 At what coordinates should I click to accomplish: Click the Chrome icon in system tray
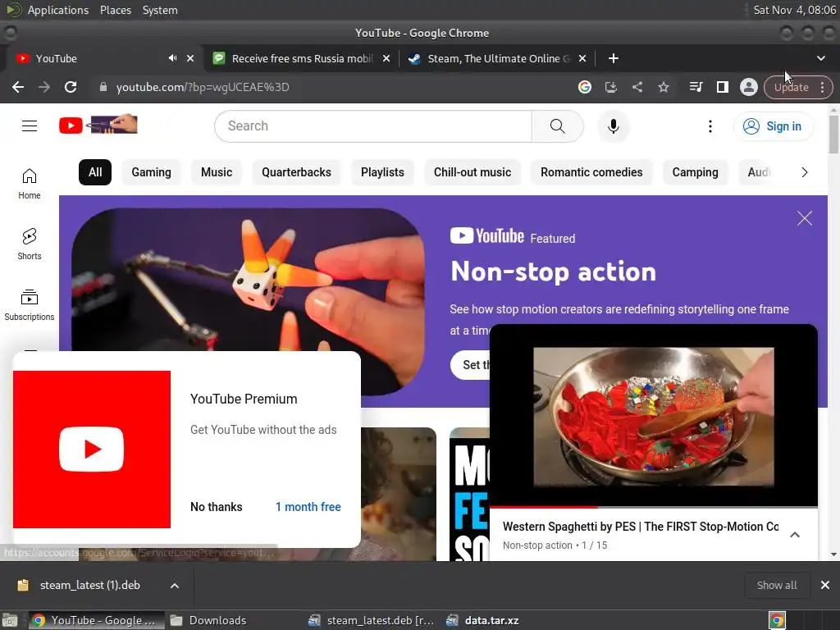(777, 620)
